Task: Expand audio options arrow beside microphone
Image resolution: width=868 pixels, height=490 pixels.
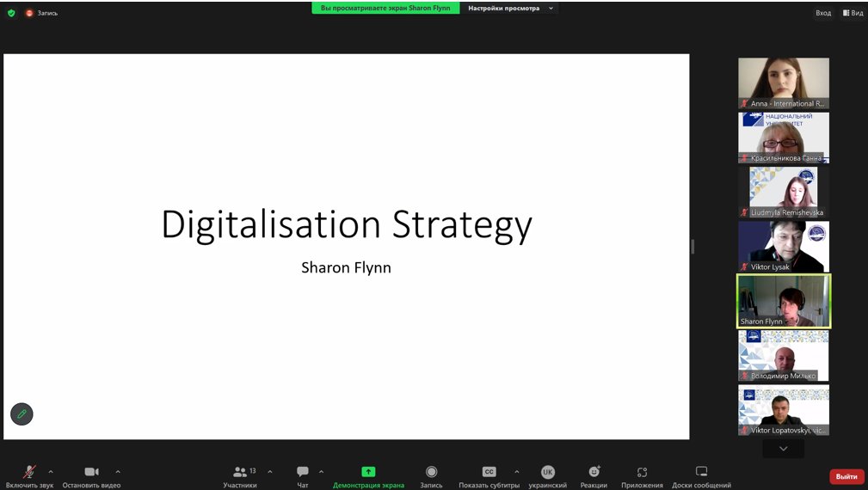Action: click(x=51, y=471)
